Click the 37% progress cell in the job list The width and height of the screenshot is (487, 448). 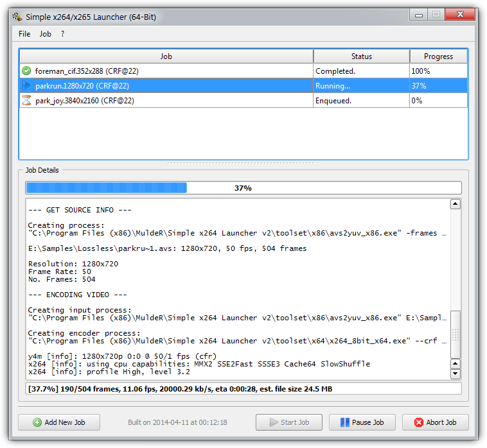click(439, 85)
